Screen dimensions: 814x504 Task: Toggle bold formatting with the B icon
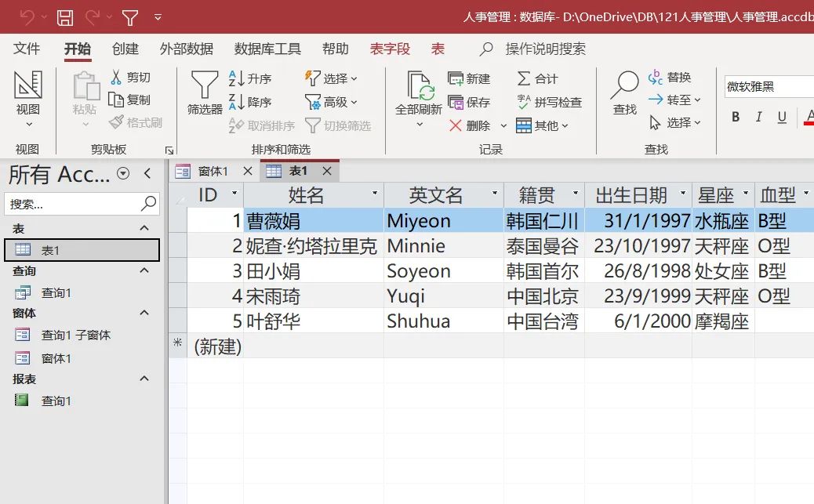click(x=735, y=116)
